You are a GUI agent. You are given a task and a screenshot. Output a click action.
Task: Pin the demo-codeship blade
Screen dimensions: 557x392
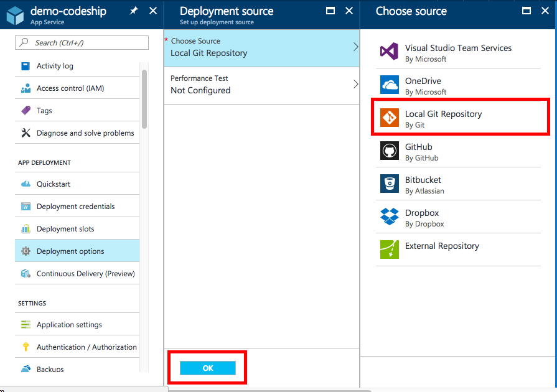click(x=134, y=11)
